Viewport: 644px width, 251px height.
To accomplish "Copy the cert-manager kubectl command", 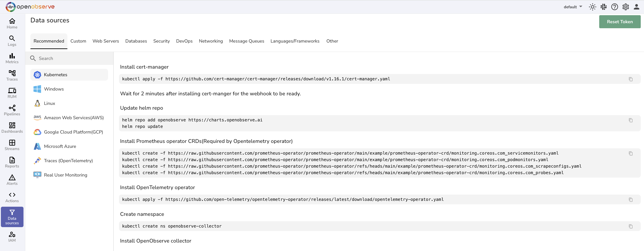I will point(631,79).
